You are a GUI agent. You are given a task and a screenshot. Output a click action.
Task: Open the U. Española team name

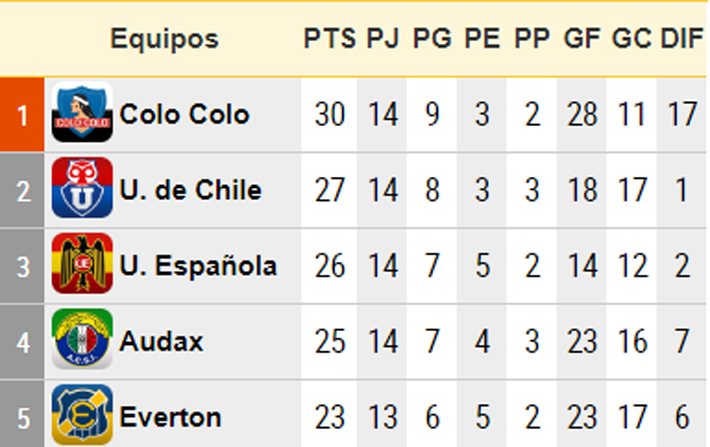pos(198,265)
